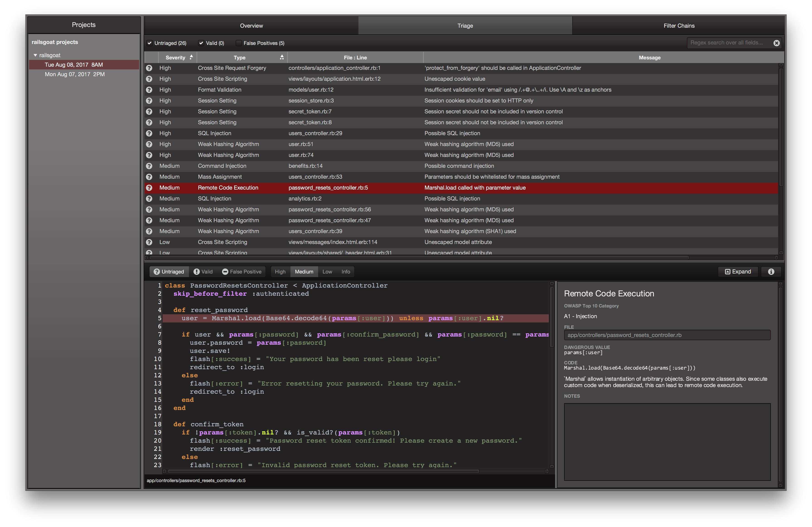Open the info panel icon button
Viewport: 812px width, 527px height.
tap(771, 271)
